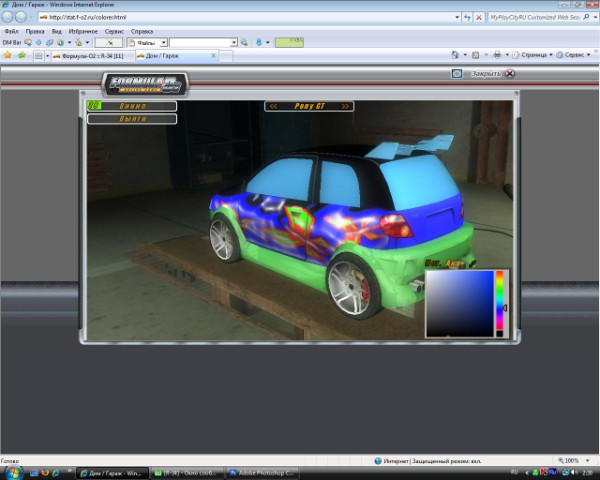Pick a shade in the color square
Screen dimensions: 600x480
coord(458,302)
